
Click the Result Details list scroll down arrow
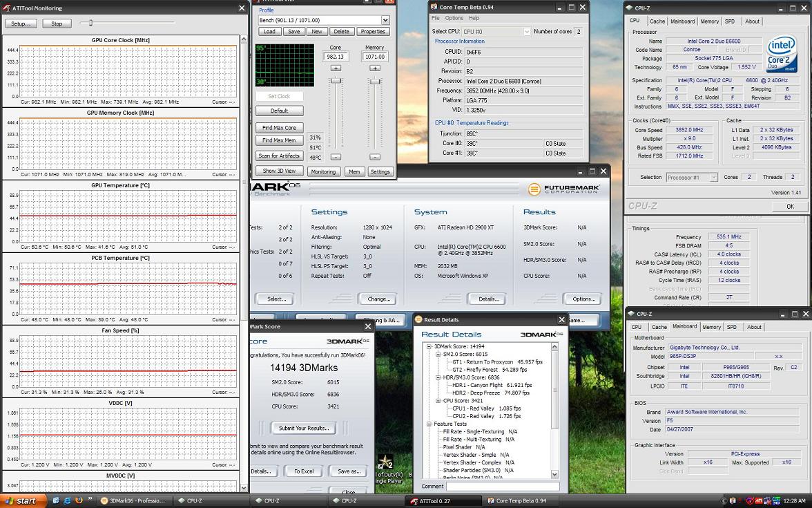[554, 474]
